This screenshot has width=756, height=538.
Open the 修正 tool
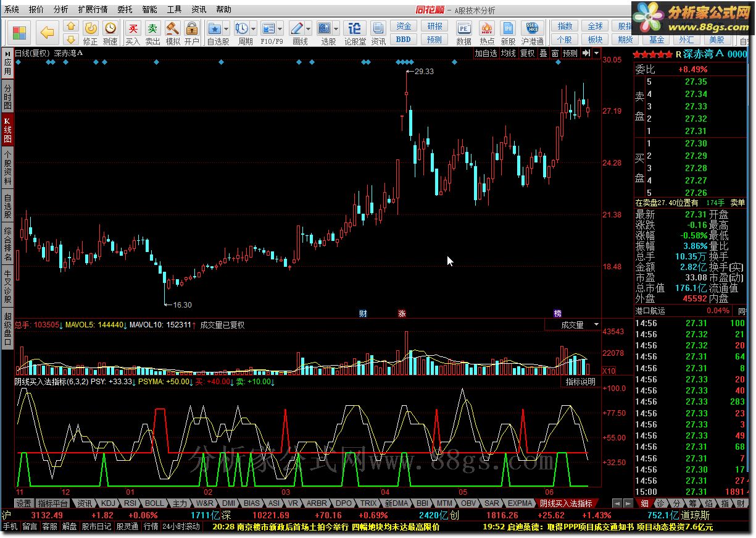coord(90,33)
